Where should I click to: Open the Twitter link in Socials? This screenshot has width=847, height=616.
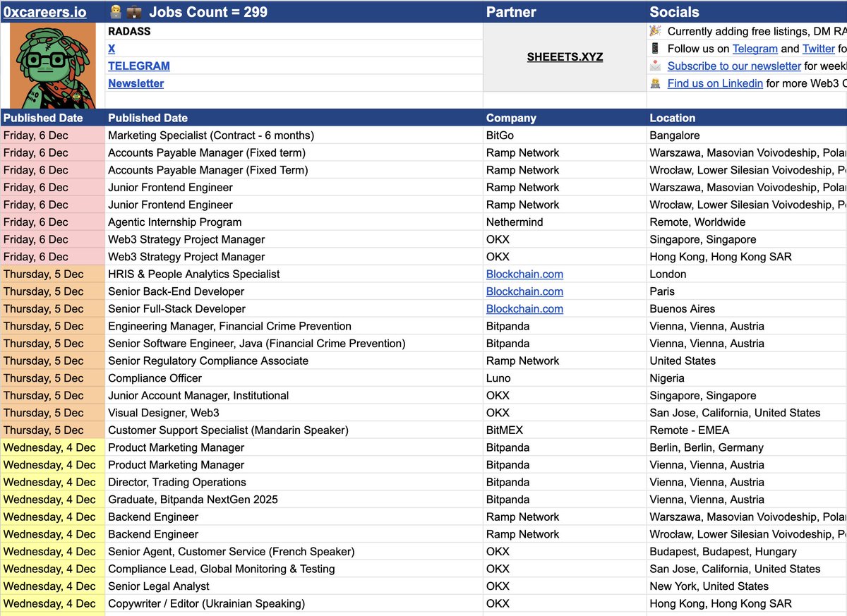[819, 49]
